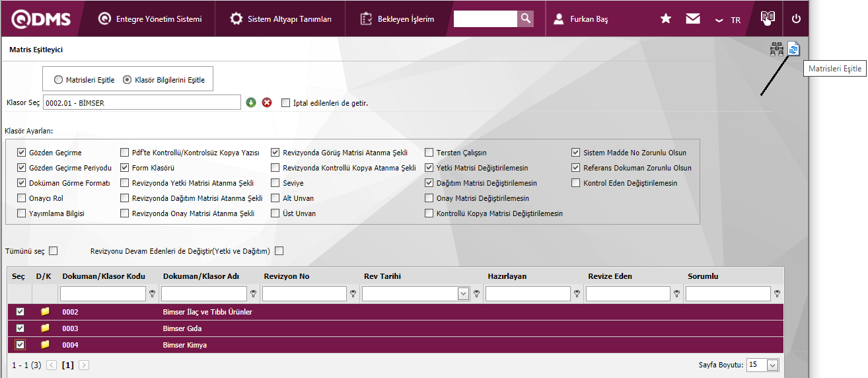Open the messages envelope icon
Image resolution: width=868 pixels, height=378 pixels.
pyautogui.click(x=692, y=19)
